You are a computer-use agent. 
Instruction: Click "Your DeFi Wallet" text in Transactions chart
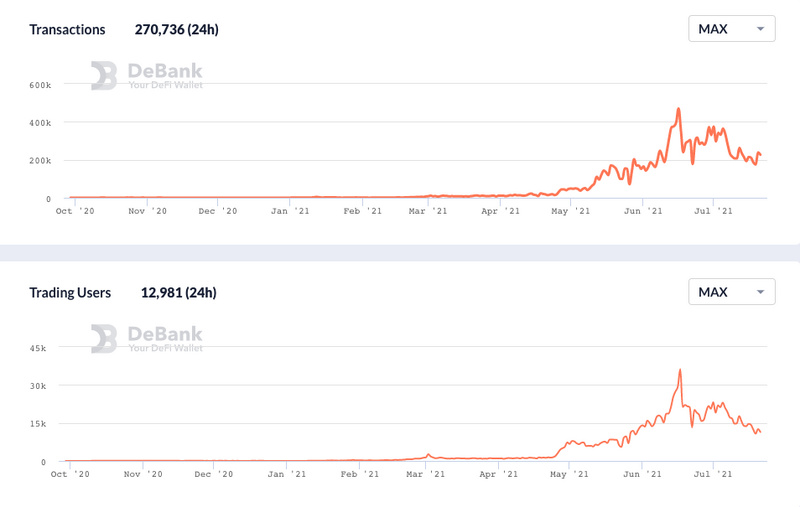[x=165, y=86]
